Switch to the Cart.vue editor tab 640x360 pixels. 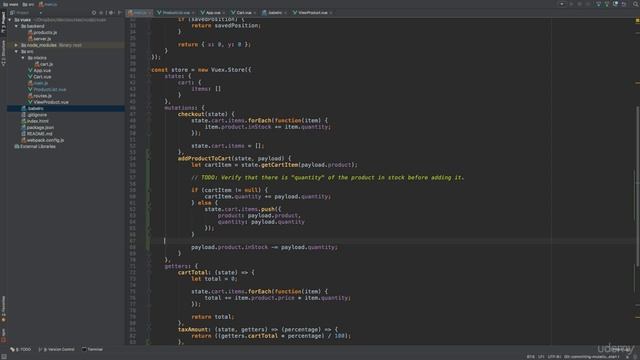(x=244, y=13)
